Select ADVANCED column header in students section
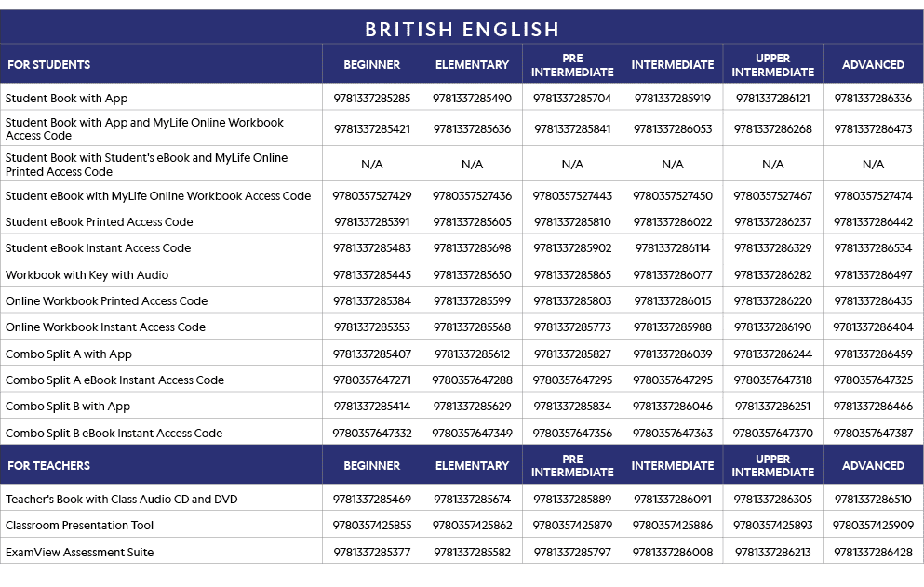Viewport: 924px width, 587px height. pyautogui.click(x=873, y=65)
